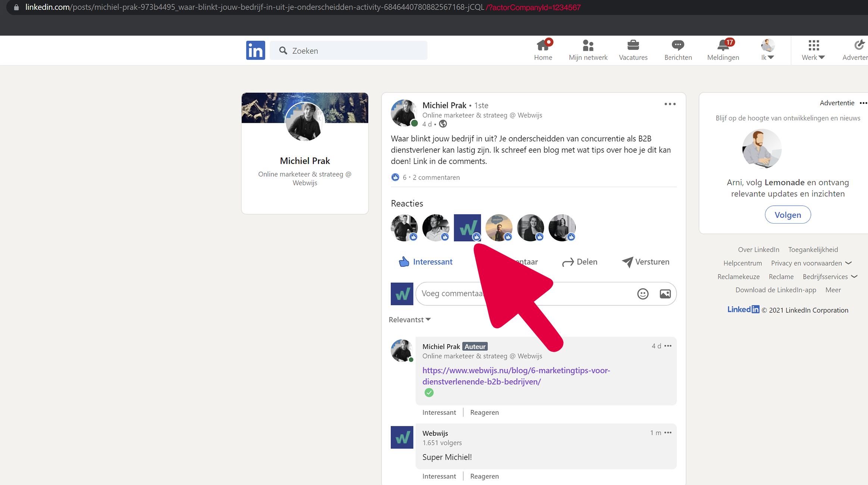Open sixth reactor's profile photo
868x485 pixels.
tap(562, 228)
